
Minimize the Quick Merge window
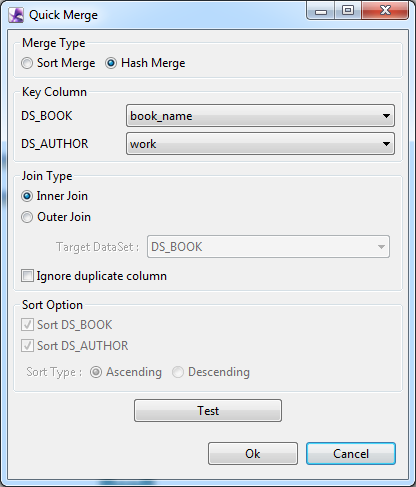[321, 11]
